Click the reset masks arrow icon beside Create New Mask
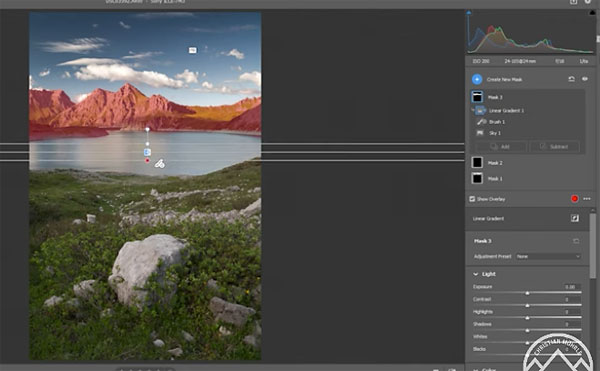Image resolution: width=600 pixels, height=371 pixels. 571,79
